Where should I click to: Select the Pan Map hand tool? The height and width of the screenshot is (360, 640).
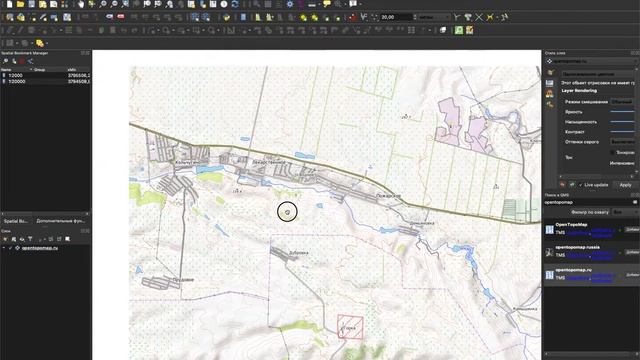tap(81, 4)
